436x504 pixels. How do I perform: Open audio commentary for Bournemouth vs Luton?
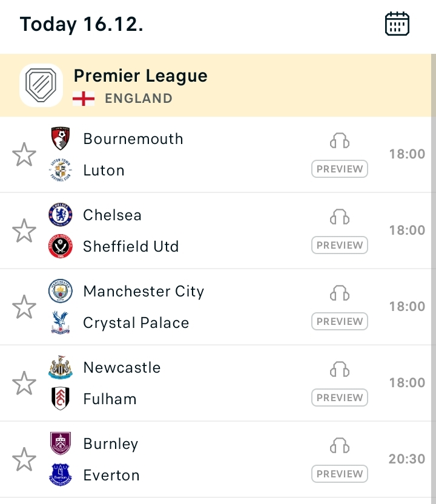[340, 140]
